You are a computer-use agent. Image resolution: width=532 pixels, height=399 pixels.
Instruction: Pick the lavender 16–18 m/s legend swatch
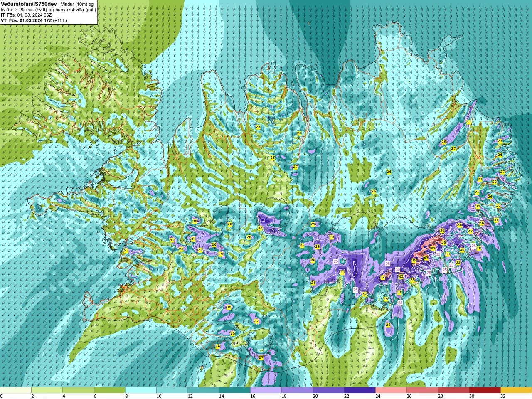266,390
